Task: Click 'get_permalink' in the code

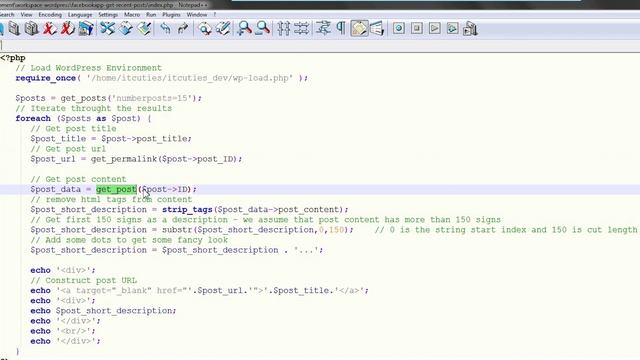Action: 124,159
